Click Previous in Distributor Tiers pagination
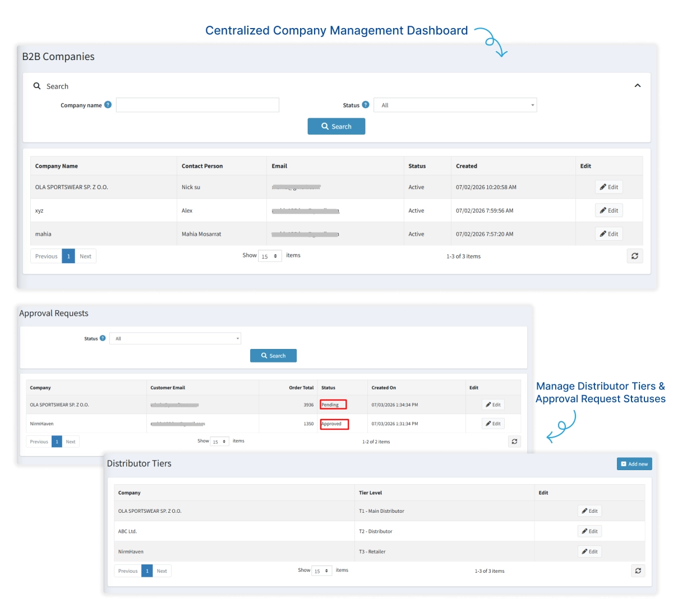The height and width of the screenshot is (616, 673). tap(128, 571)
